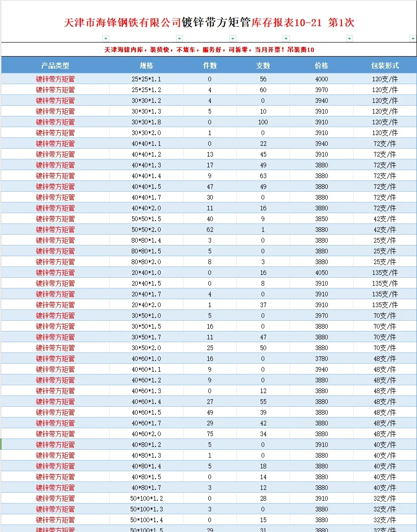Select the 件数 value 47 in the 40*40*1.5 row
This screenshot has height=532, width=417.
(210, 187)
